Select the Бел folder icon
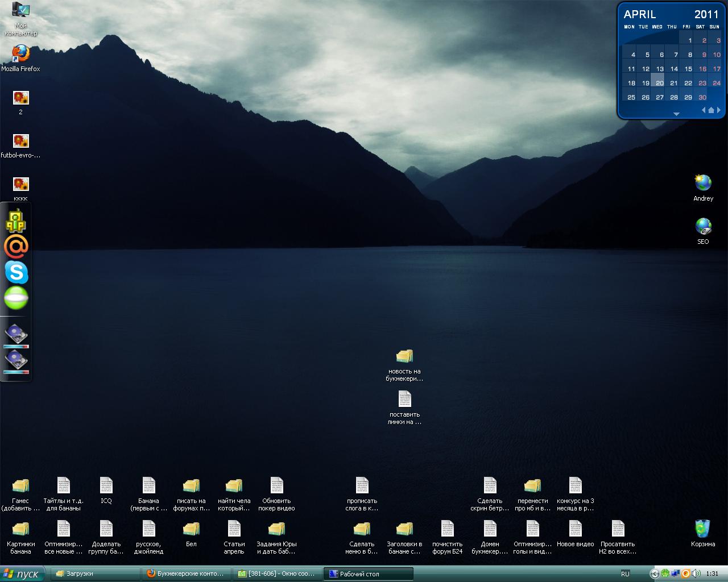This screenshot has width=728, height=582. (x=191, y=529)
